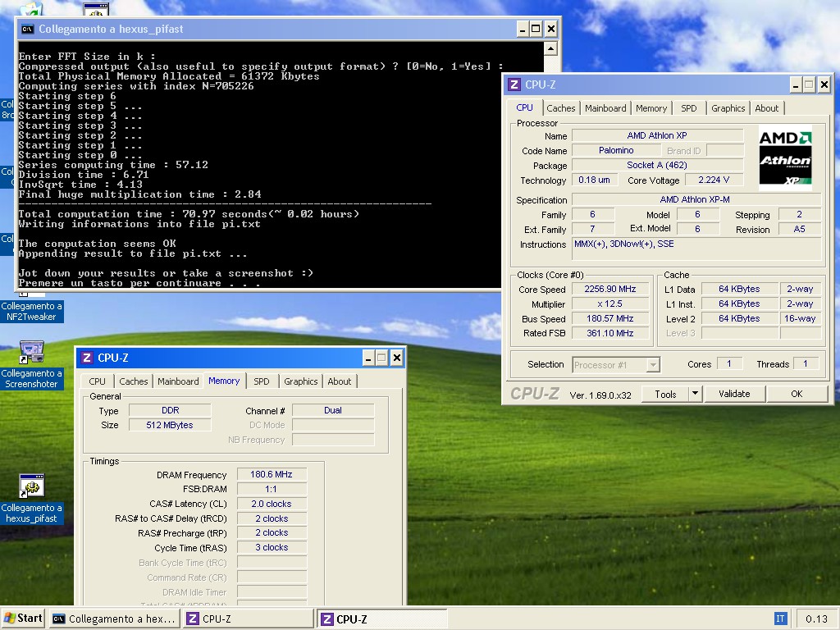This screenshot has width=840, height=630.
Task: Maximize the command prompt window
Action: [536, 29]
